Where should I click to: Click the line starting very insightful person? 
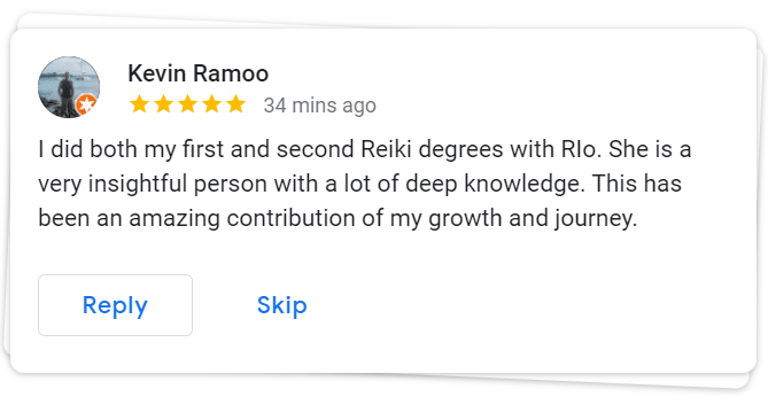[x=360, y=184]
